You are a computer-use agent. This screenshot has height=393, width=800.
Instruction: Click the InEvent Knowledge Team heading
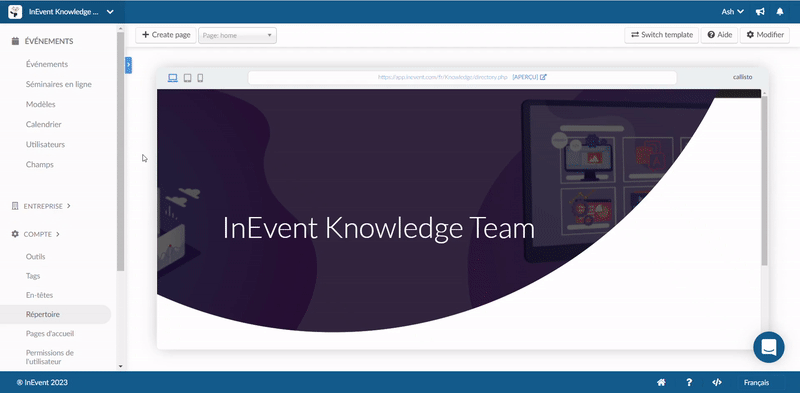pos(379,229)
